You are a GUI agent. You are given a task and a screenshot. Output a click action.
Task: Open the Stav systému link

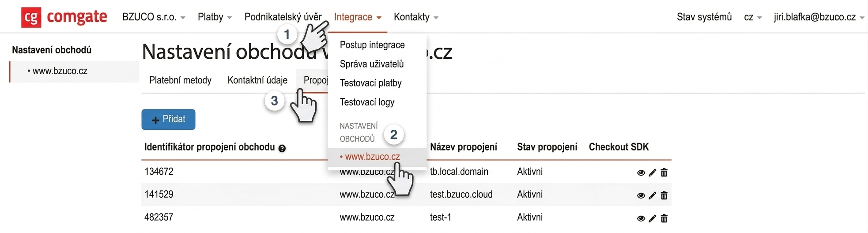tap(704, 17)
